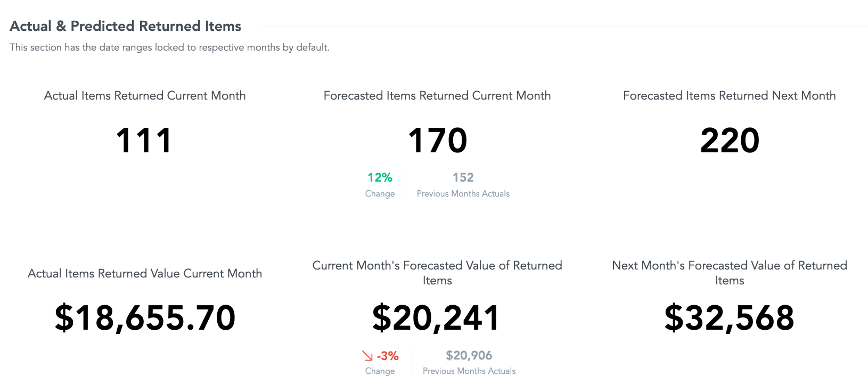Select the 152 previous month actuals value
The image size is (868, 392).
click(463, 177)
